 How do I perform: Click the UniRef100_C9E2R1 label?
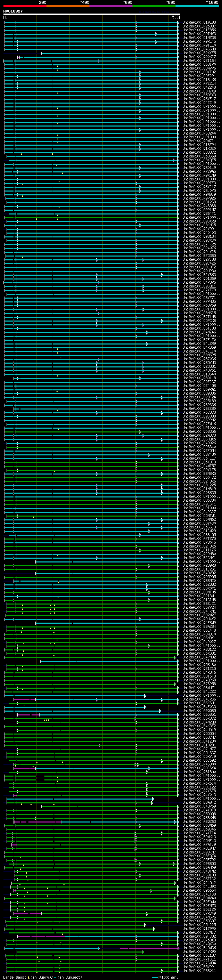click(x=199, y=76)
